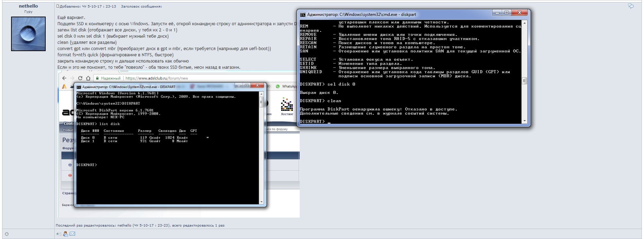This screenshot has width=644, height=239.
Task: Click the back-to-top arrow icon
Action: tap(7, 234)
